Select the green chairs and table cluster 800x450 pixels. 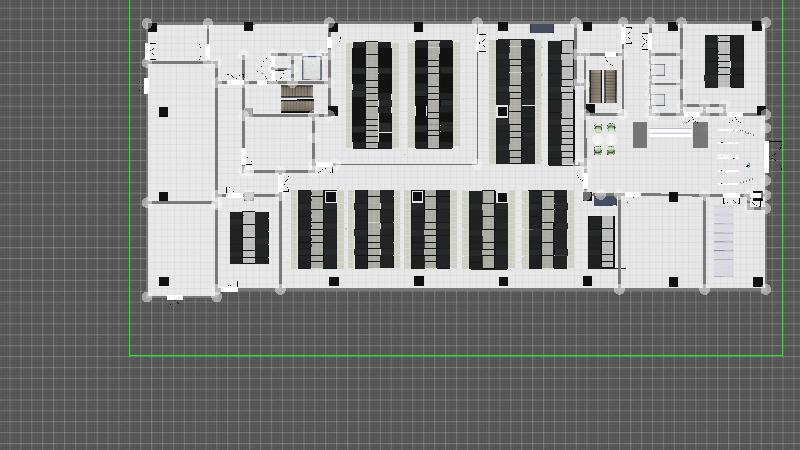(x=604, y=139)
